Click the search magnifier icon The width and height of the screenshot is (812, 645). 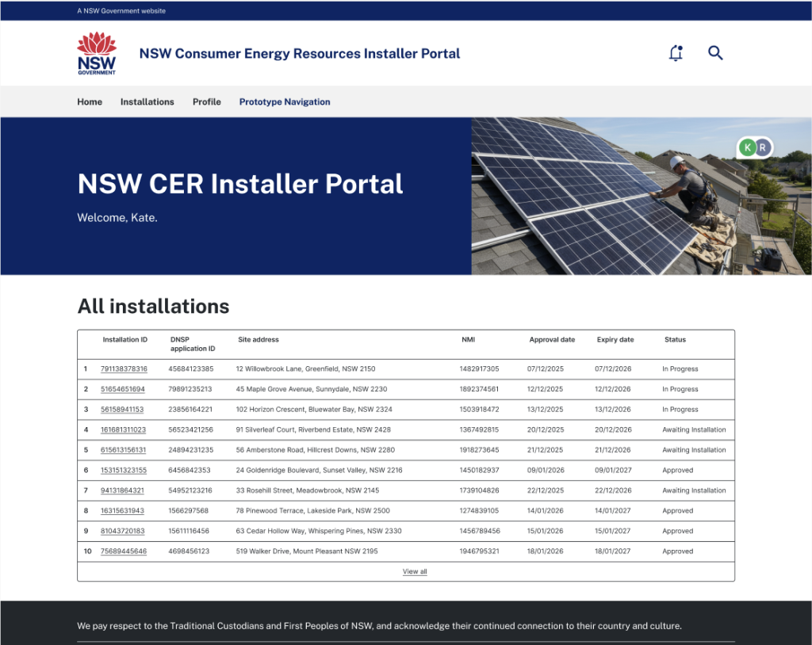coord(715,53)
